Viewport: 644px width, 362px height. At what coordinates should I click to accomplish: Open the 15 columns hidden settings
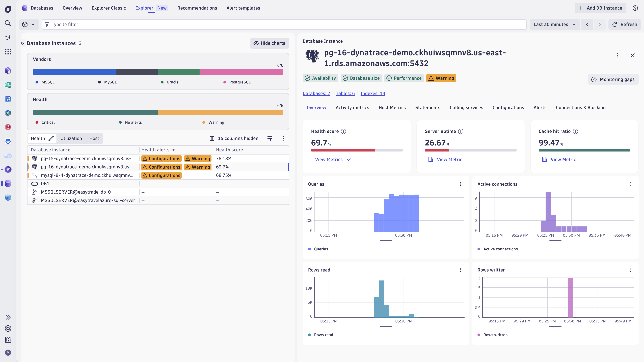pos(234,138)
